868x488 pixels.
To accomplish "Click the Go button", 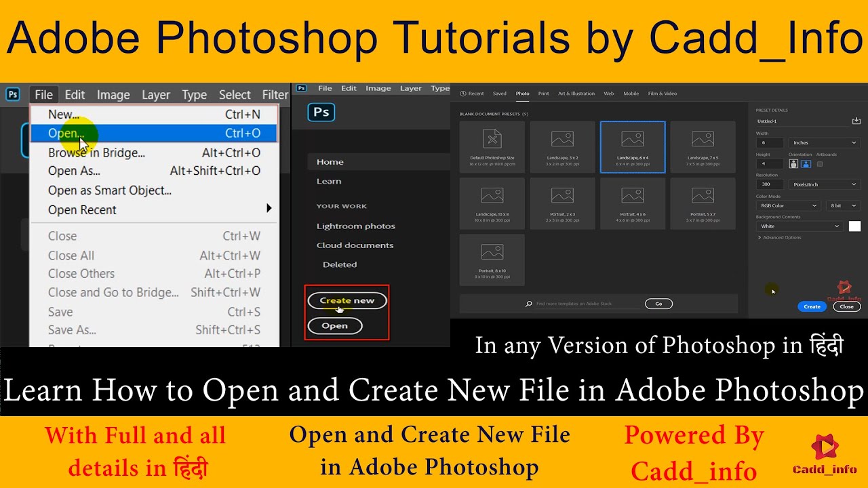I will 658,304.
